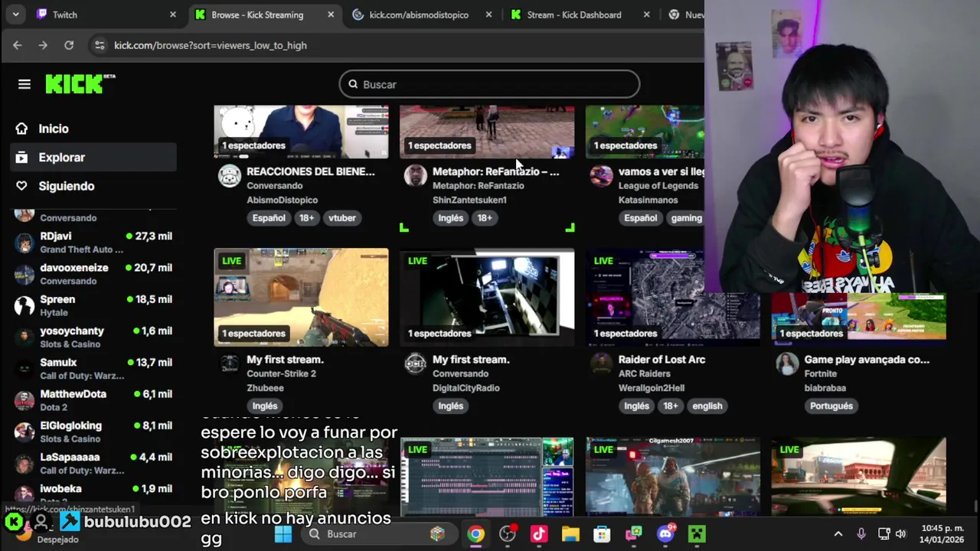The width and height of the screenshot is (980, 551).
Task: Open Zhubeee Counter-Strike 2 stream thumbnail
Action: click(x=301, y=297)
